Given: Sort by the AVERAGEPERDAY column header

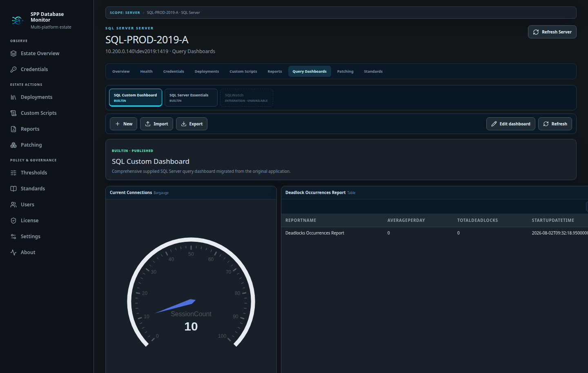Looking at the screenshot, I should point(406,220).
